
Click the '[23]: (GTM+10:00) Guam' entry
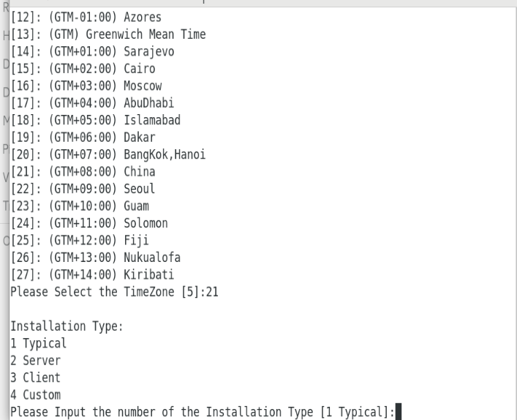[x=80, y=206]
